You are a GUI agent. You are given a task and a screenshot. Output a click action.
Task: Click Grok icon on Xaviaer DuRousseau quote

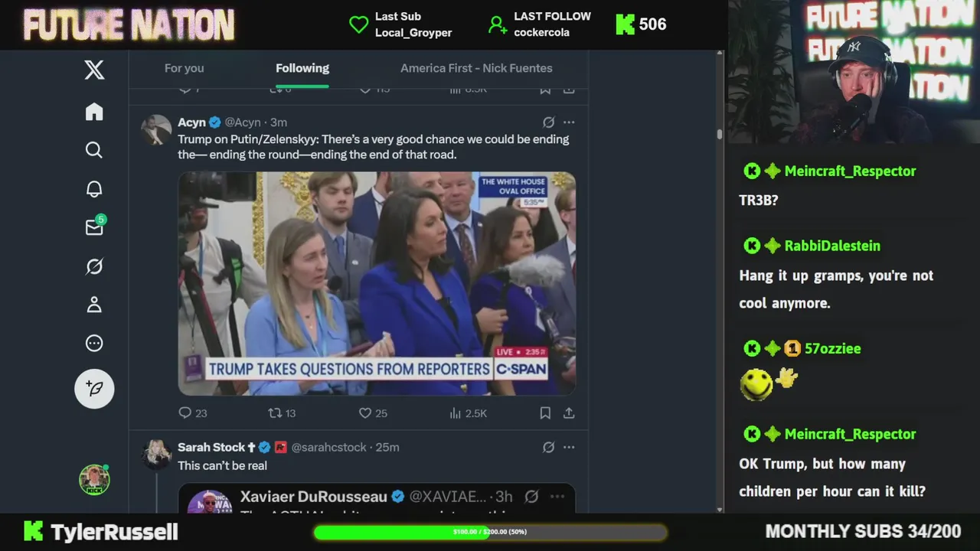pos(532,497)
